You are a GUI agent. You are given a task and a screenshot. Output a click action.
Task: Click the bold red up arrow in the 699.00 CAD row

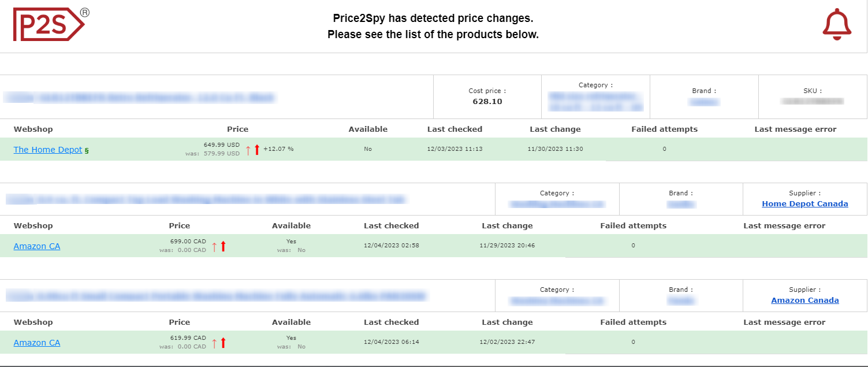[x=223, y=246]
